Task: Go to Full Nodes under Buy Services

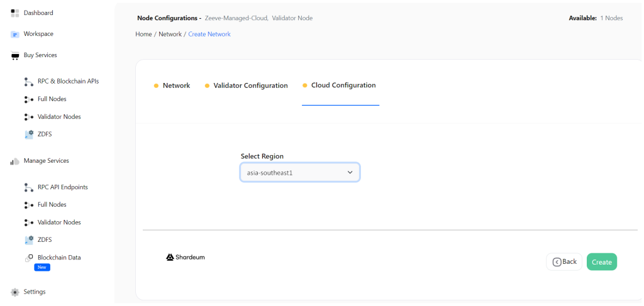Action: tap(52, 99)
